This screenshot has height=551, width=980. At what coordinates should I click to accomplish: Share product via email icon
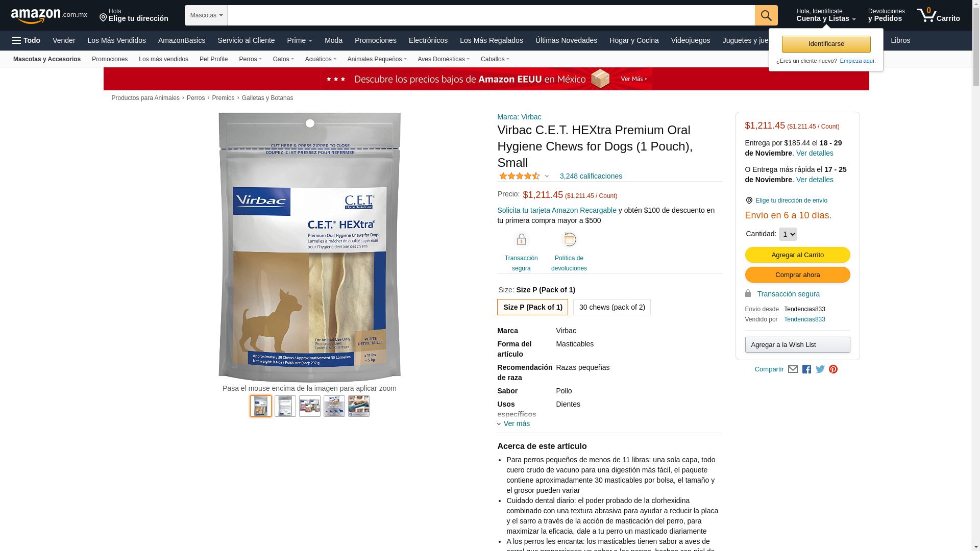coord(793,369)
